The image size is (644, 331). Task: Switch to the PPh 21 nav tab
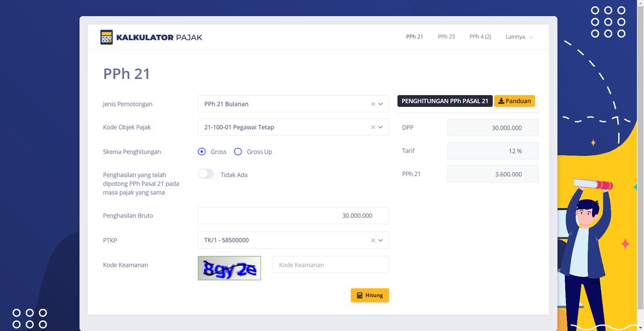(414, 37)
